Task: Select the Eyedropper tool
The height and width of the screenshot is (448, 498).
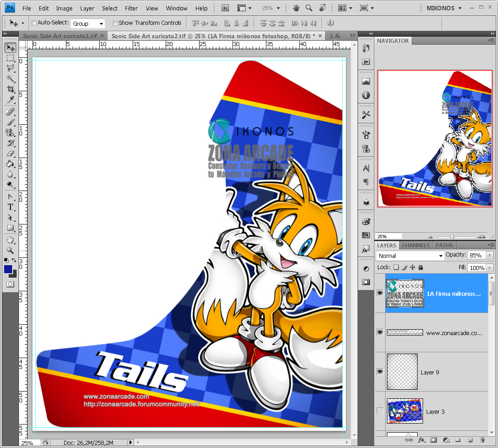Action: (10, 100)
